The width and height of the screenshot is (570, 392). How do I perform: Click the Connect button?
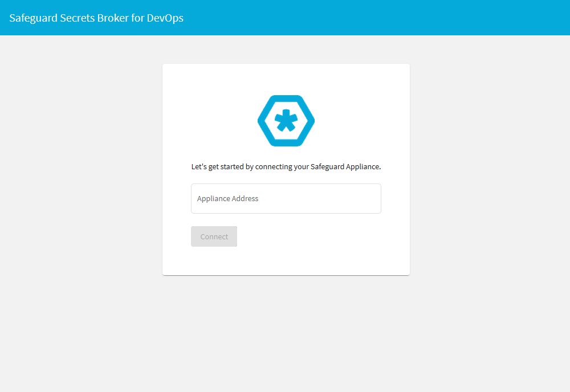214,236
